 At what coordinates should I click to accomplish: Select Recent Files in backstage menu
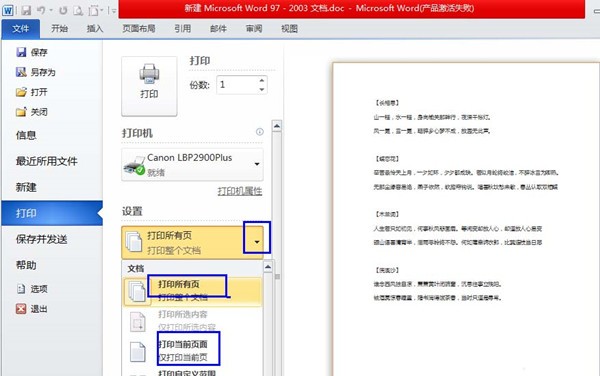(x=46, y=161)
